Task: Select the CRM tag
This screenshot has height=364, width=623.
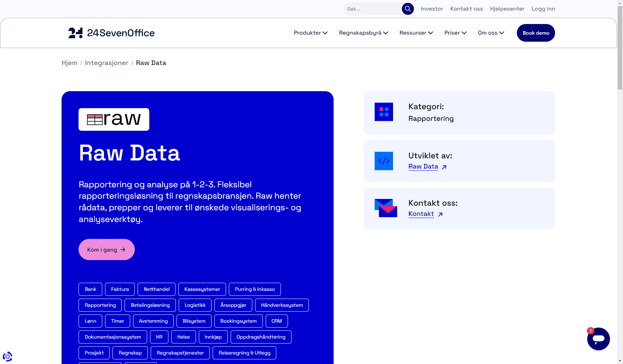Action: point(277,321)
